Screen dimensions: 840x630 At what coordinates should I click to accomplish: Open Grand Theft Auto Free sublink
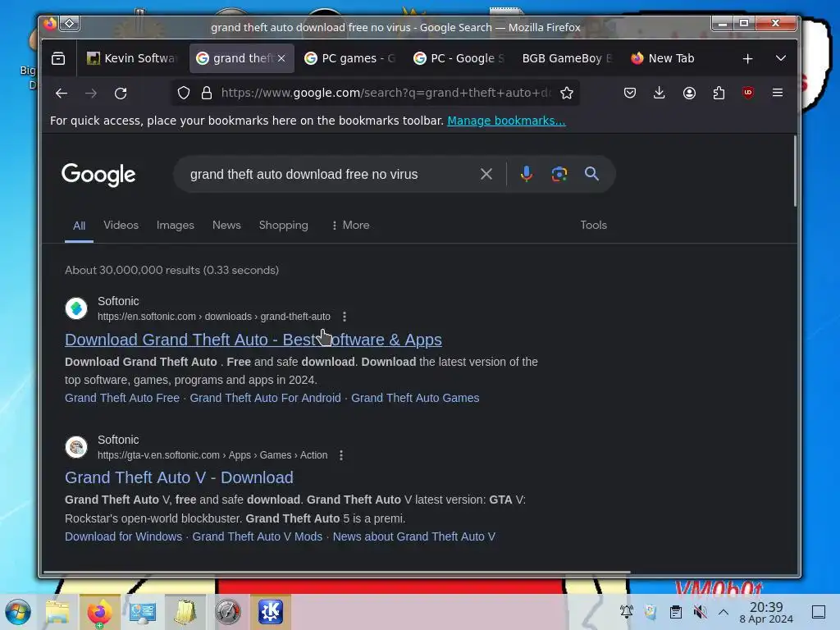point(122,399)
